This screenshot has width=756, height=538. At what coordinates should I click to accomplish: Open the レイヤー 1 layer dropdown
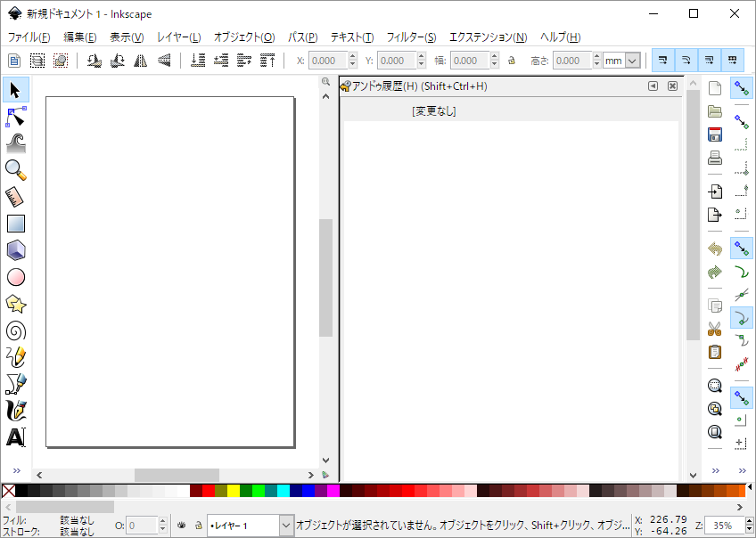(x=286, y=526)
